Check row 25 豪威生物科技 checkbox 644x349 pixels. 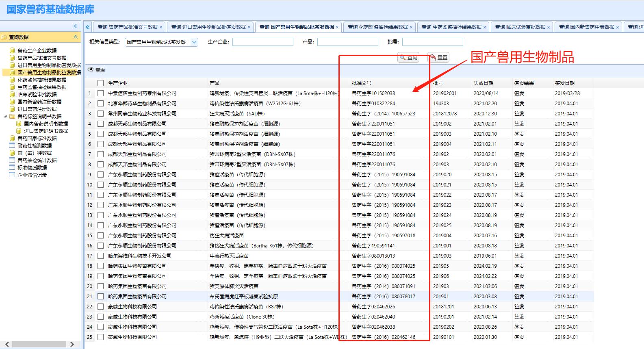coord(100,337)
